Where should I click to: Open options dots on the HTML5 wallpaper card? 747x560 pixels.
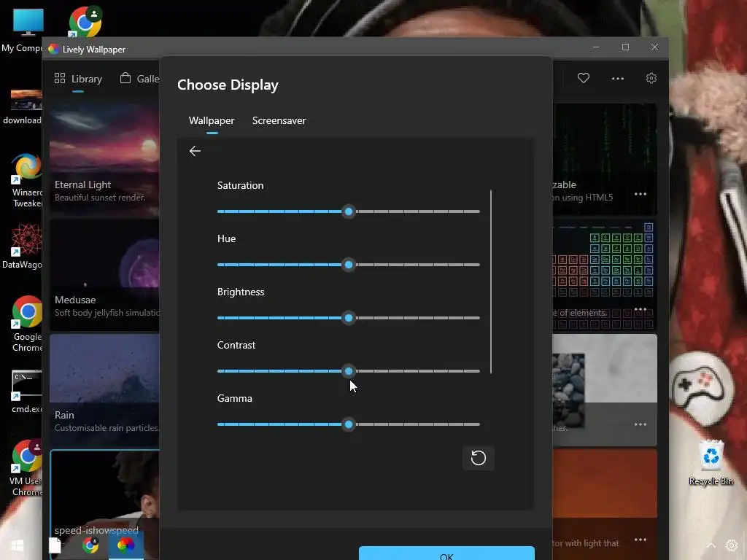[x=640, y=194]
